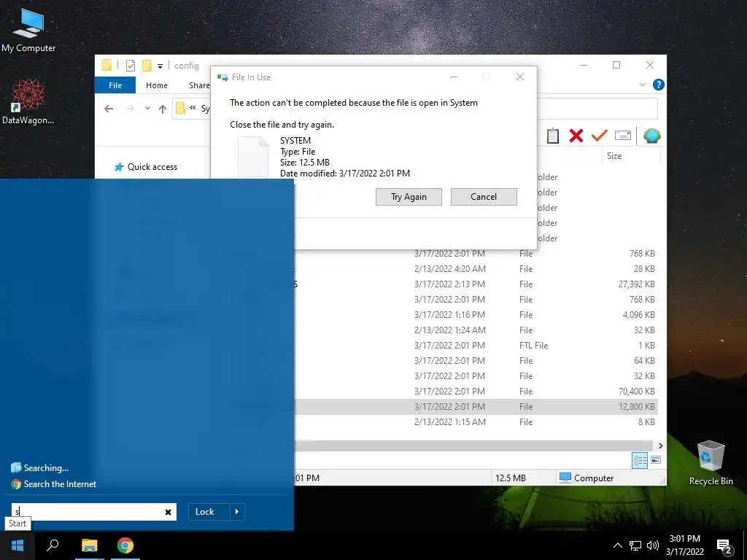747x560 pixels.
Task: Open Customize Quick Access Toolbar dropdown
Action: 160,66
